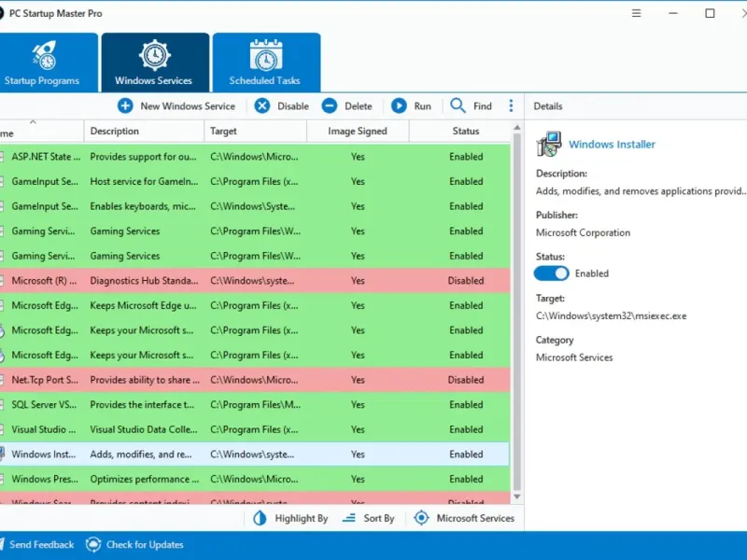Click the vertical scrollbar of the services list
The width and height of the screenshot is (747, 560).
tap(517, 317)
